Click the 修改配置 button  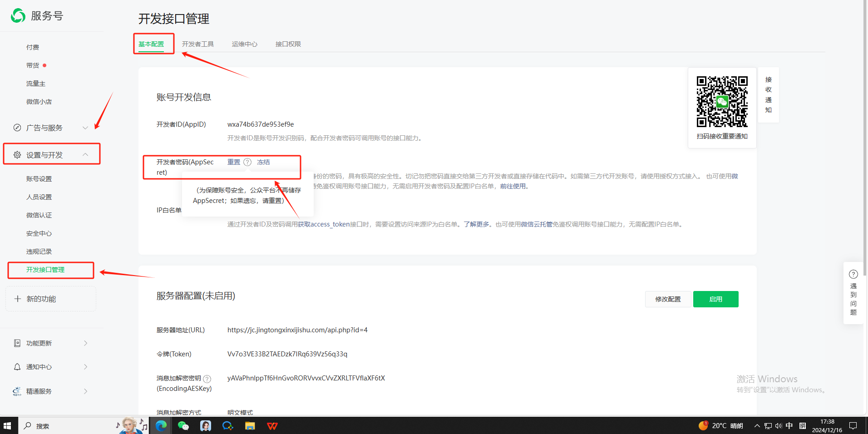coord(668,299)
